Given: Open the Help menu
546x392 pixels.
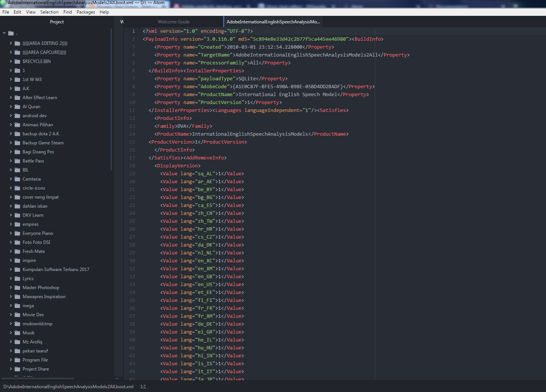Looking at the screenshot, I should tap(104, 12).
